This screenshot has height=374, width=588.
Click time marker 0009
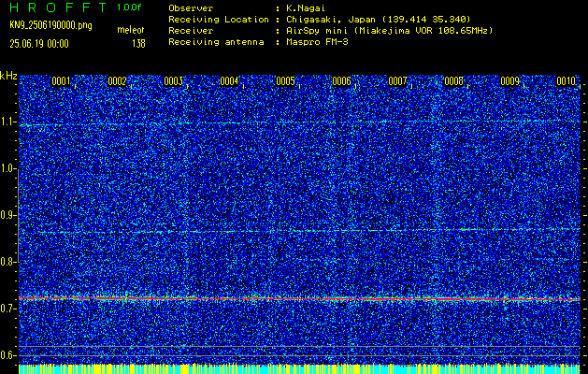(510, 81)
